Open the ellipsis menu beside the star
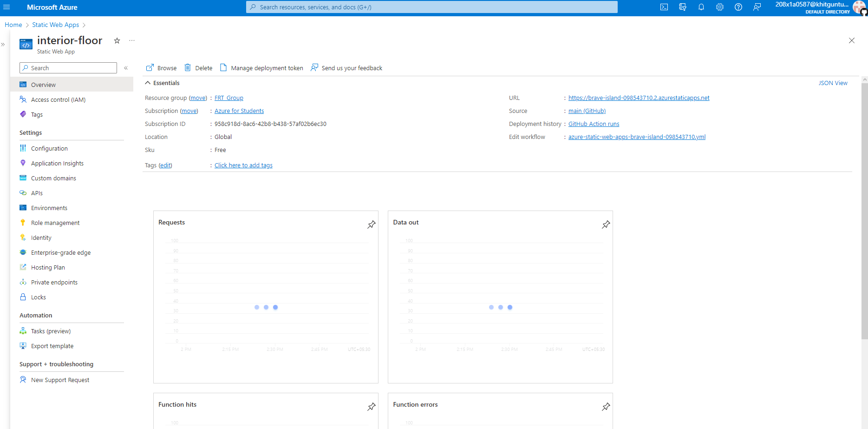The image size is (868, 429). [x=132, y=41]
